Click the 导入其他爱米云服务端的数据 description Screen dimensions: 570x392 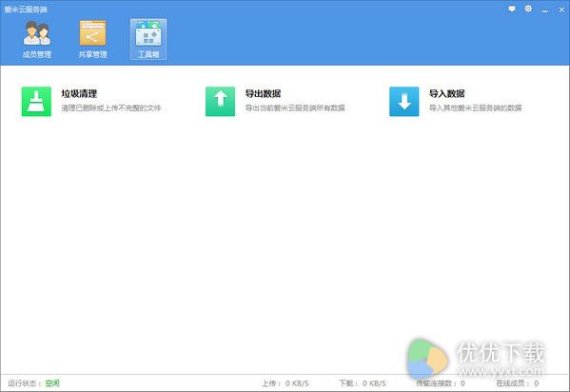[x=475, y=108]
